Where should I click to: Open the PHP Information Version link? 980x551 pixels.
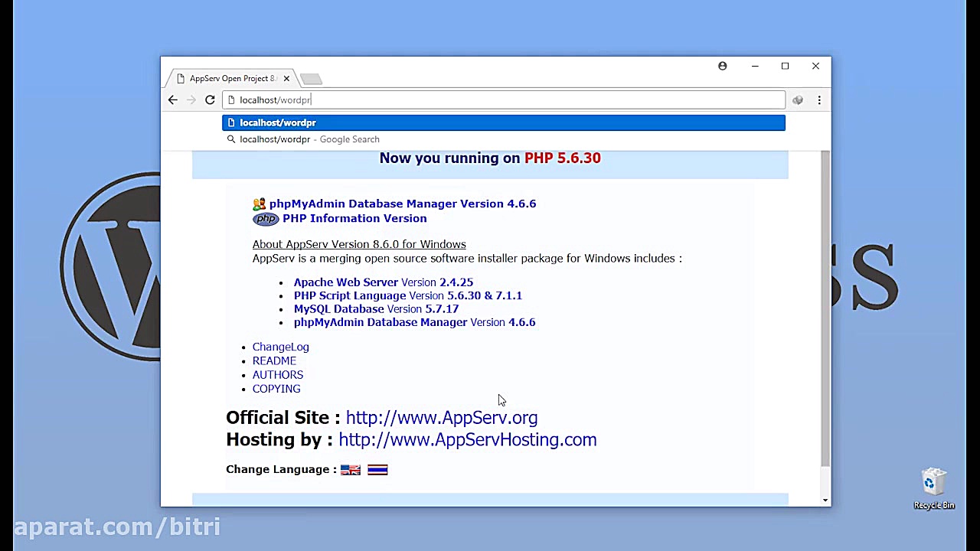[x=354, y=218]
